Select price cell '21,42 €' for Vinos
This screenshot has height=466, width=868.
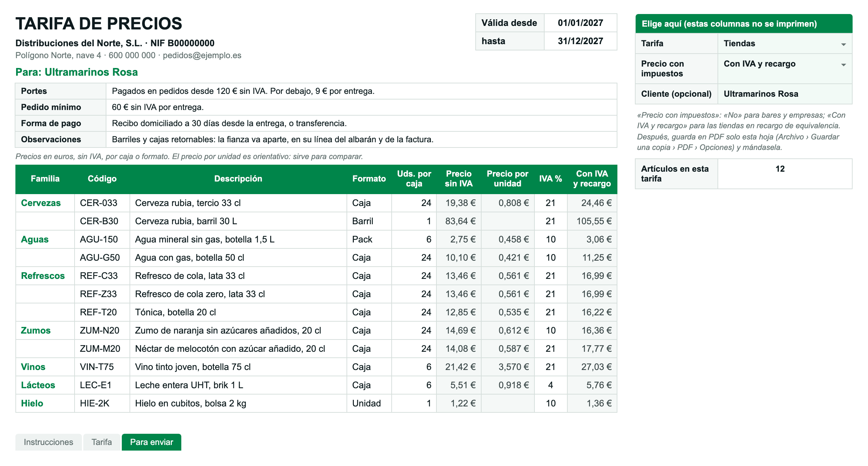click(x=459, y=367)
